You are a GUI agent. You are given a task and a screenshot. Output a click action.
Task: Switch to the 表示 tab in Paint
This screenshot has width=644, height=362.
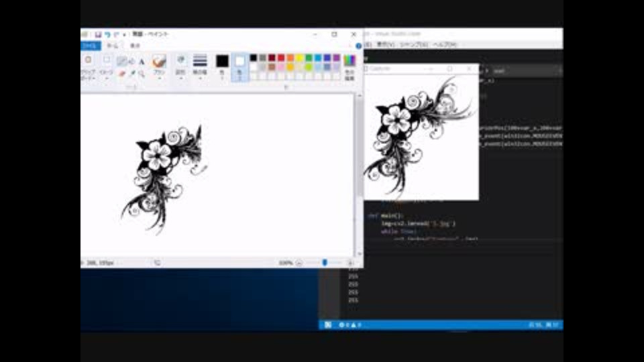135,46
